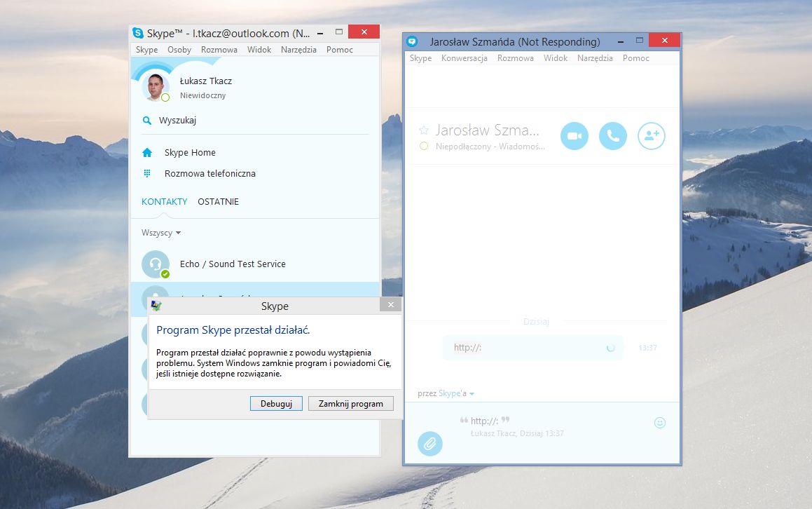Switch to the KONTAKTY tab
812x509 pixels.
(164, 202)
